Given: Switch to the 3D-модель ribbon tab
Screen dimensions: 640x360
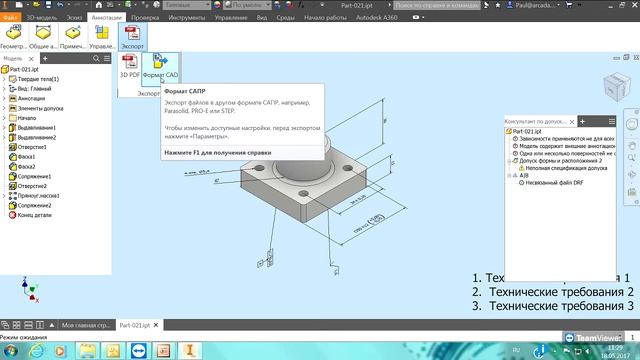Looking at the screenshot, I should click(42, 18).
